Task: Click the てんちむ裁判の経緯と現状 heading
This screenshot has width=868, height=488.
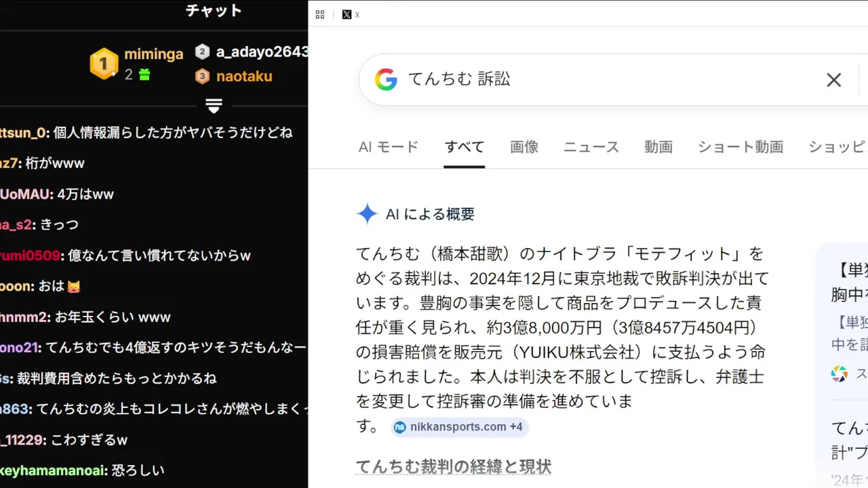Action: [454, 466]
